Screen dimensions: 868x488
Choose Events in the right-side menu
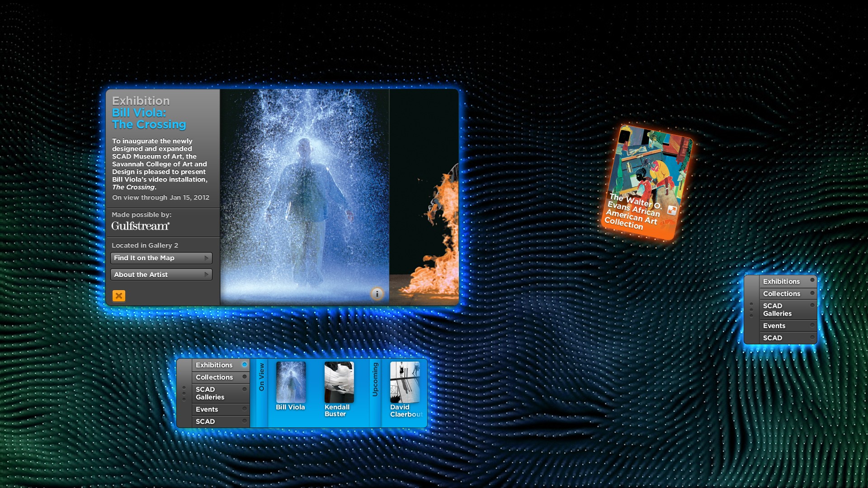coord(788,326)
